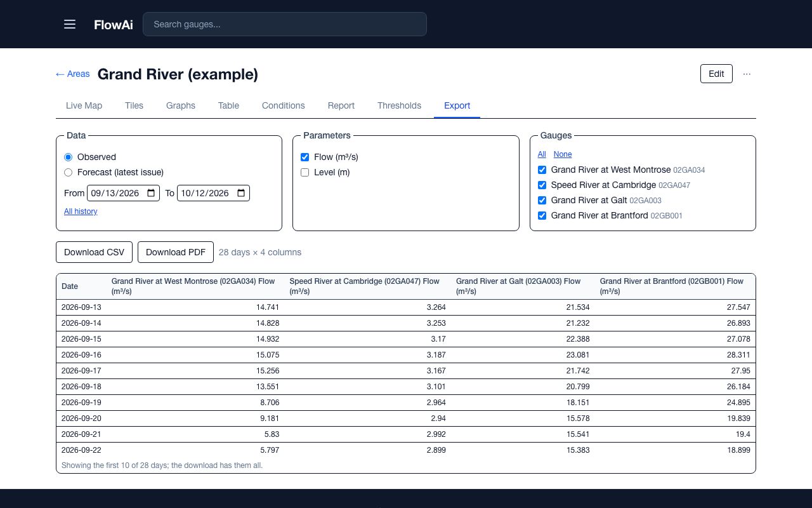Click the 28 days × 4 columns text
Screen dimensions: 812x508
pyautogui.click(x=260, y=252)
